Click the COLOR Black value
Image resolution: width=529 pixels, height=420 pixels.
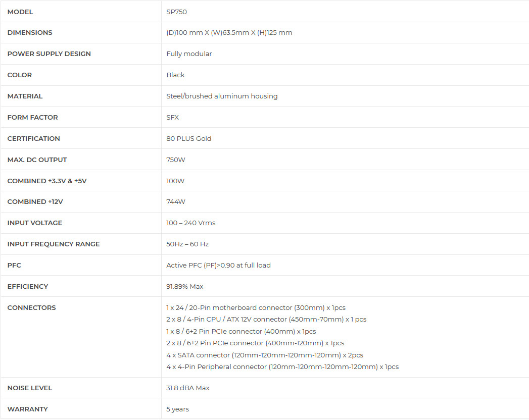175,75
